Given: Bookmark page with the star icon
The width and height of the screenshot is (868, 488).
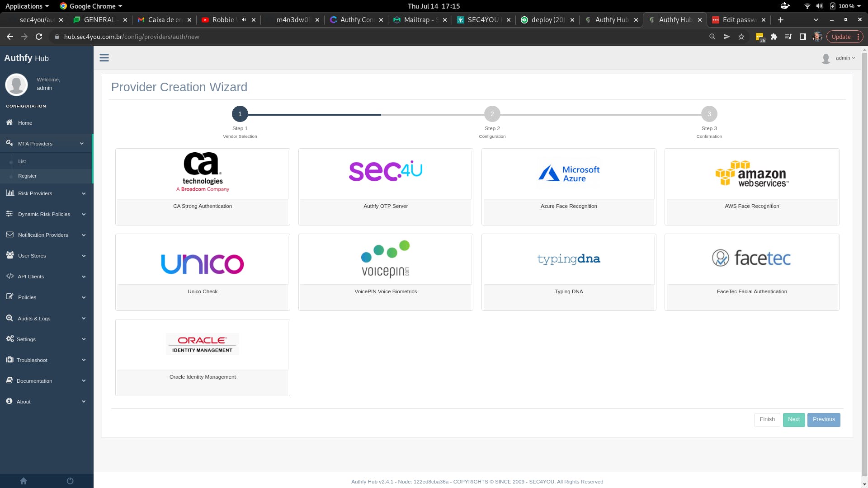Looking at the screenshot, I should 741,37.
